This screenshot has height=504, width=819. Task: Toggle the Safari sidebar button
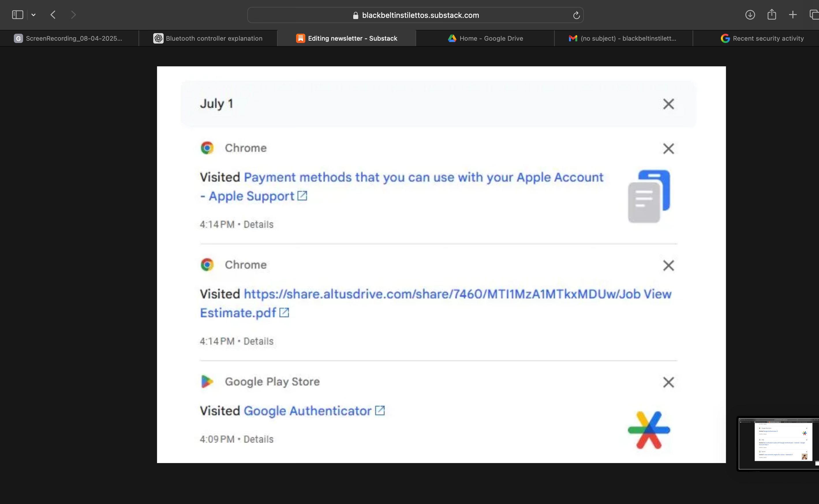(x=17, y=15)
